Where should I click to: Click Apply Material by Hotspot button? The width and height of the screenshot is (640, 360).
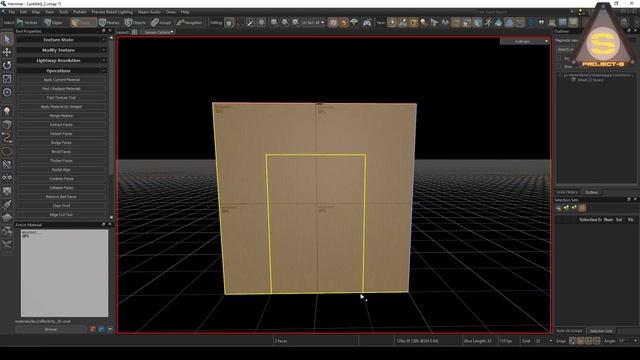[62, 107]
